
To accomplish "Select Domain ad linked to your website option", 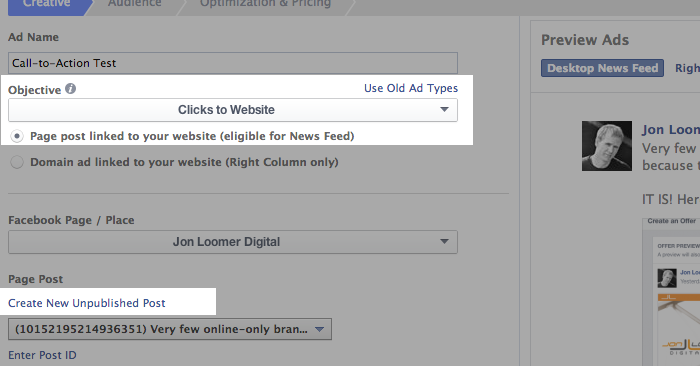I will coord(17,162).
